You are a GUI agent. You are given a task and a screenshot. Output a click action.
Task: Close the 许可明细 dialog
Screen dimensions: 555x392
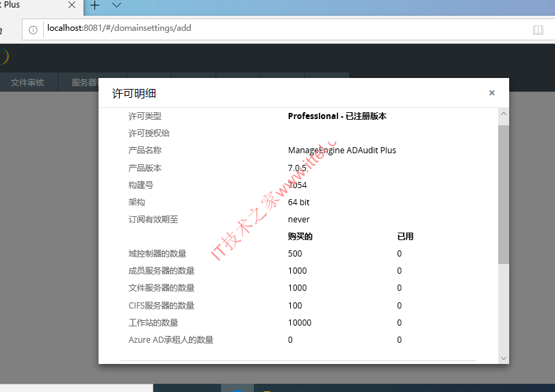click(491, 92)
